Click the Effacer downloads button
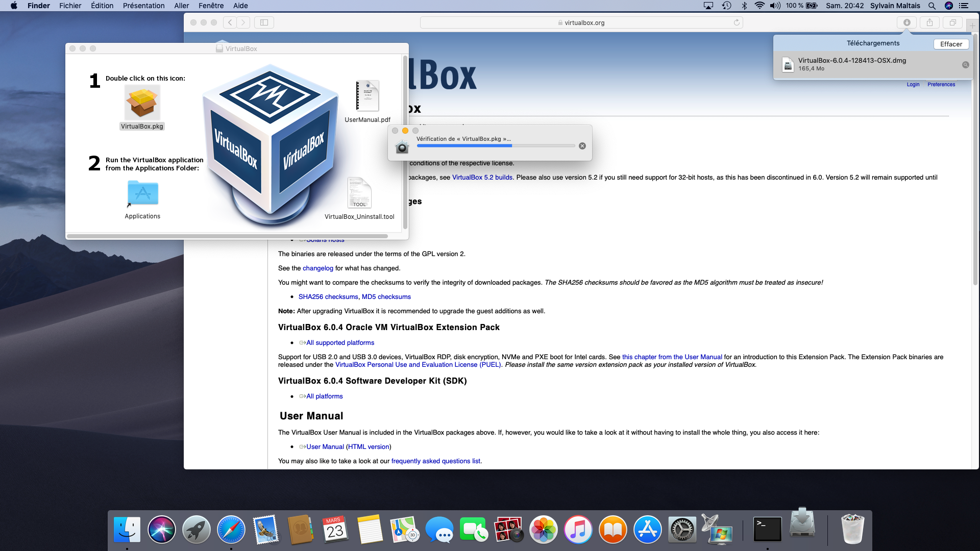The width and height of the screenshot is (980, 551). (x=951, y=44)
